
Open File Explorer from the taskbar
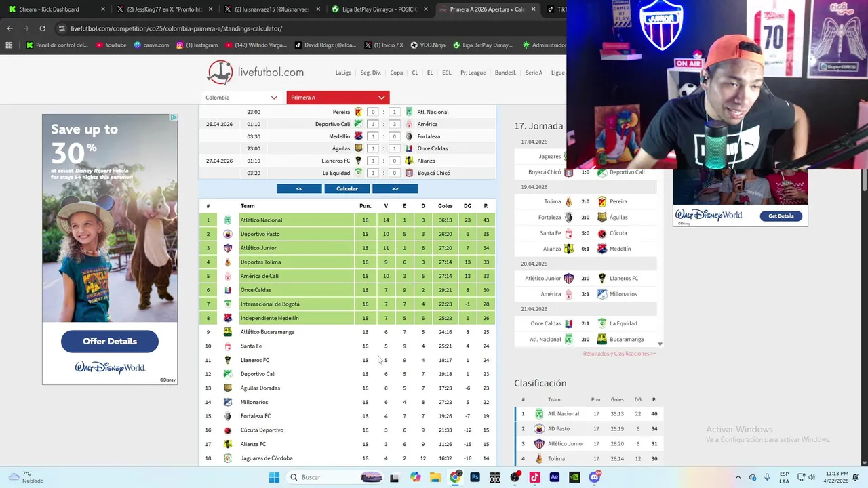click(435, 477)
